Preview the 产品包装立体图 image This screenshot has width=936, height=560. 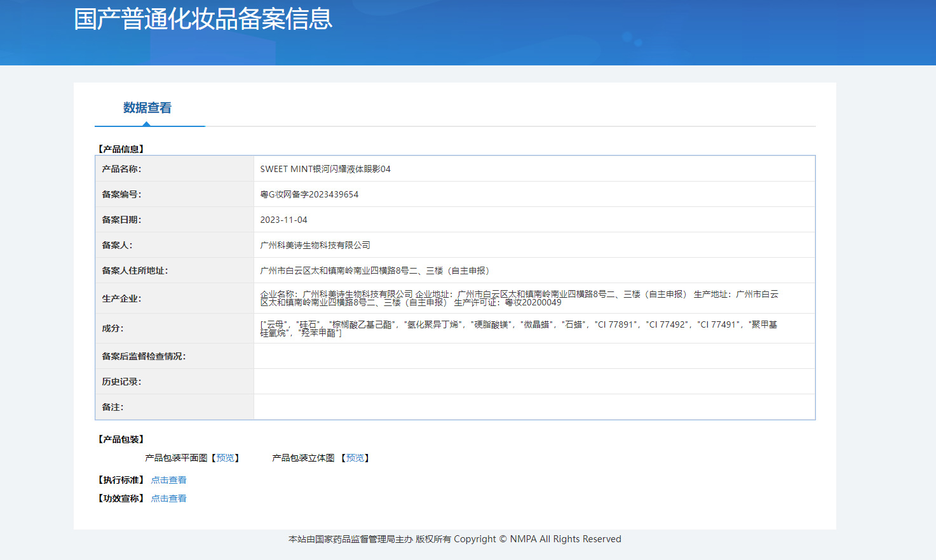click(x=355, y=458)
